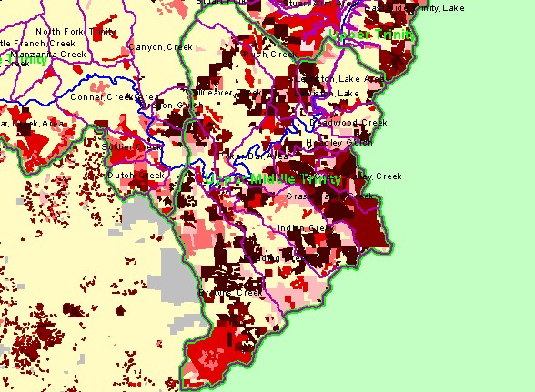Click the Indian Creek label
Screen dimensions: 535x392
(x=306, y=227)
